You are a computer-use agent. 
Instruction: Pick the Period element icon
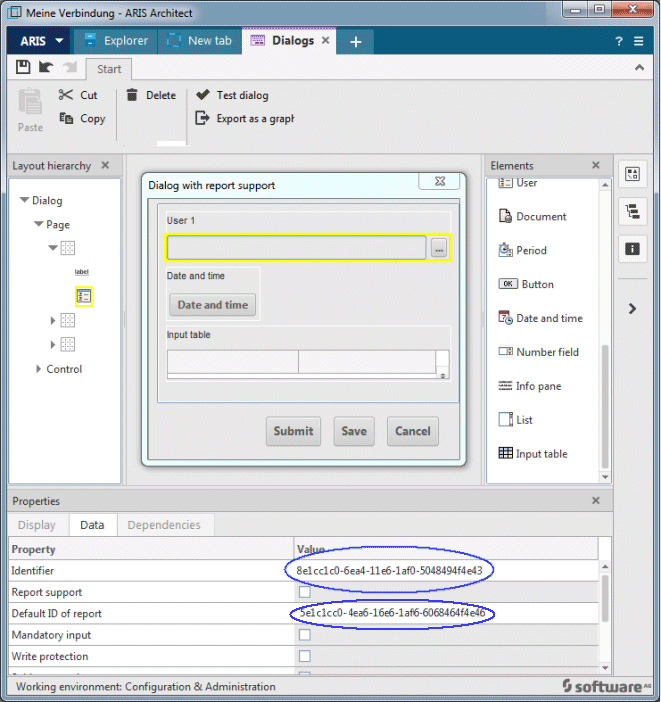pyautogui.click(x=505, y=250)
